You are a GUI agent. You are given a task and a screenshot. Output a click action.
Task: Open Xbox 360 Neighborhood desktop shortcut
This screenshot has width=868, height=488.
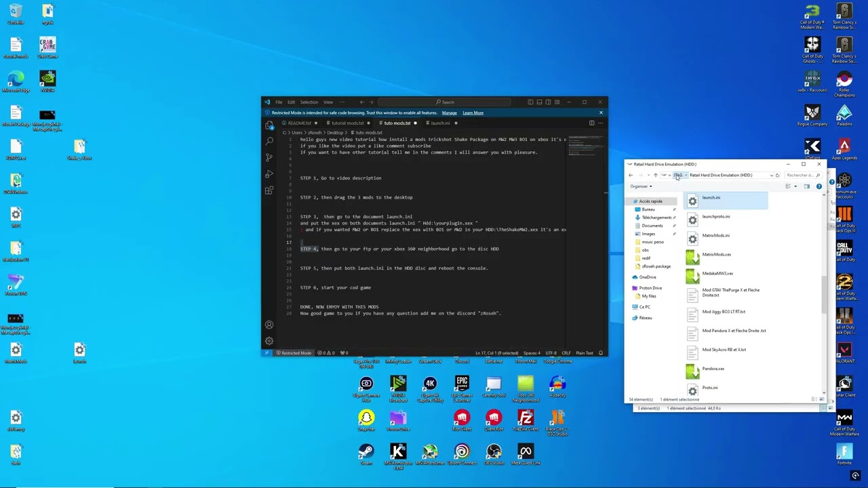(526, 388)
